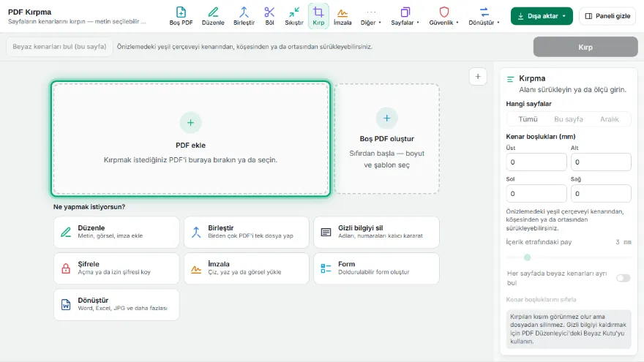Open the Sıkıştır compress tool
The width and height of the screenshot is (644, 362).
click(294, 16)
